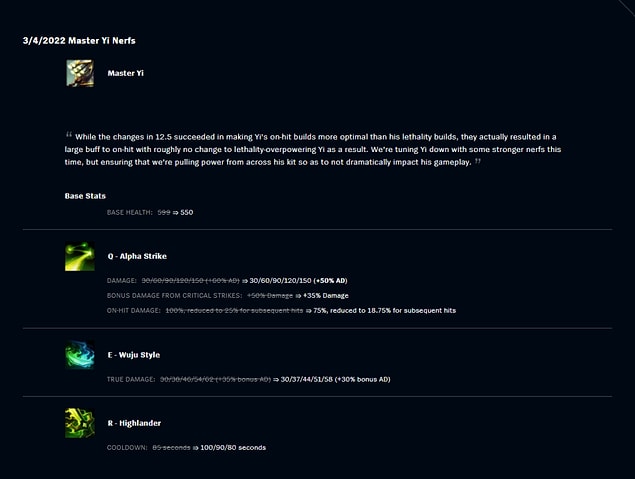Click the closing quotation mark of developer note
635x479 pixels.
coord(478,161)
